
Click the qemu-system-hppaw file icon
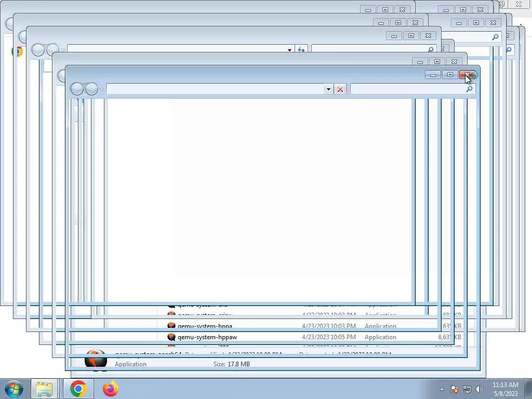tap(171, 337)
